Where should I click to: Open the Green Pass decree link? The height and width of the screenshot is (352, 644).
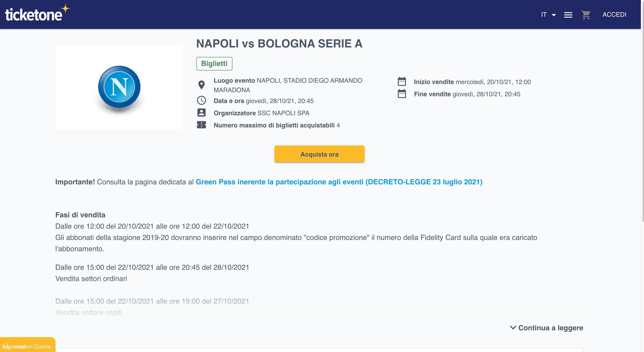[x=339, y=182]
